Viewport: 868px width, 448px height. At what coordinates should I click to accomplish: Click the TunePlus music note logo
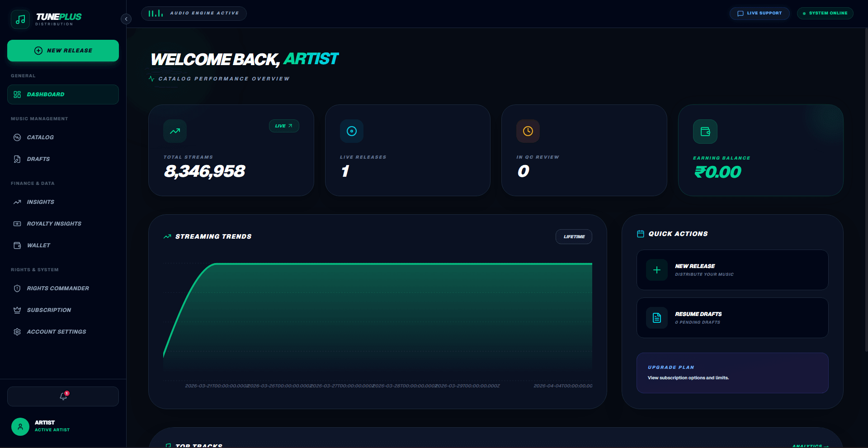click(20, 19)
